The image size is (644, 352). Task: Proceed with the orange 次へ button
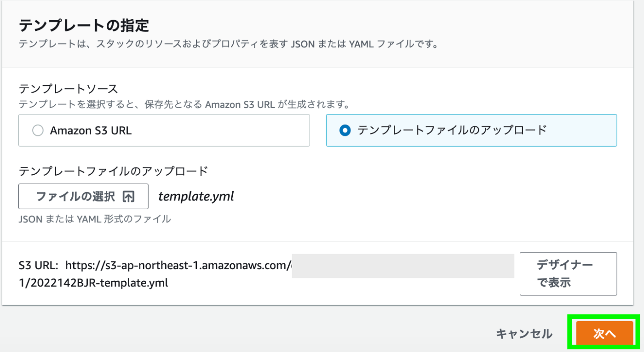pos(604,334)
